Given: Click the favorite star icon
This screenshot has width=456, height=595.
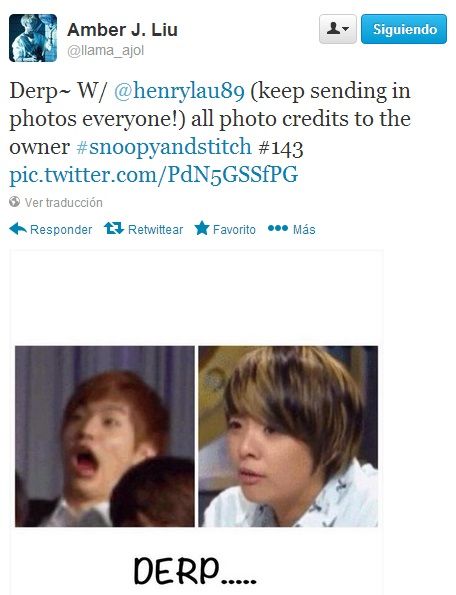Looking at the screenshot, I should 202,228.
